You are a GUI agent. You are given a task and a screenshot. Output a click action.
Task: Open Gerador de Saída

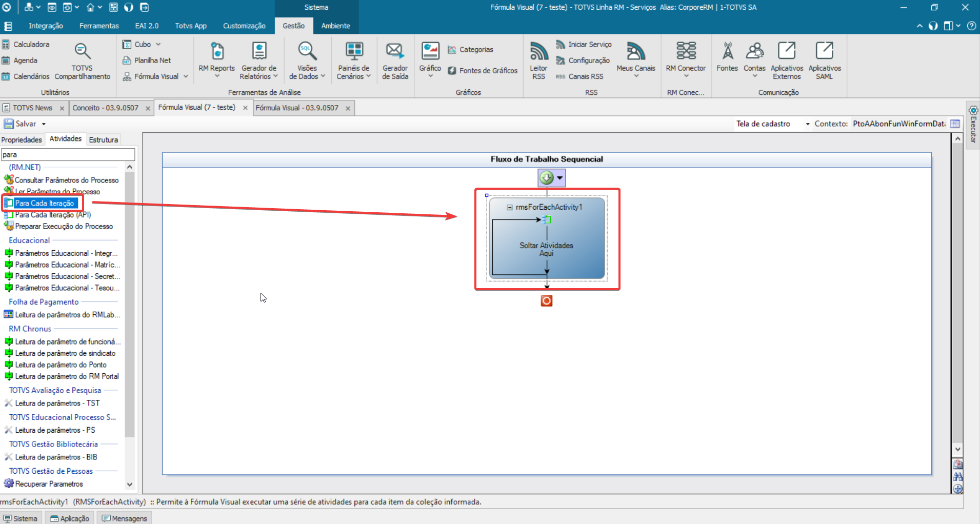pyautogui.click(x=395, y=61)
